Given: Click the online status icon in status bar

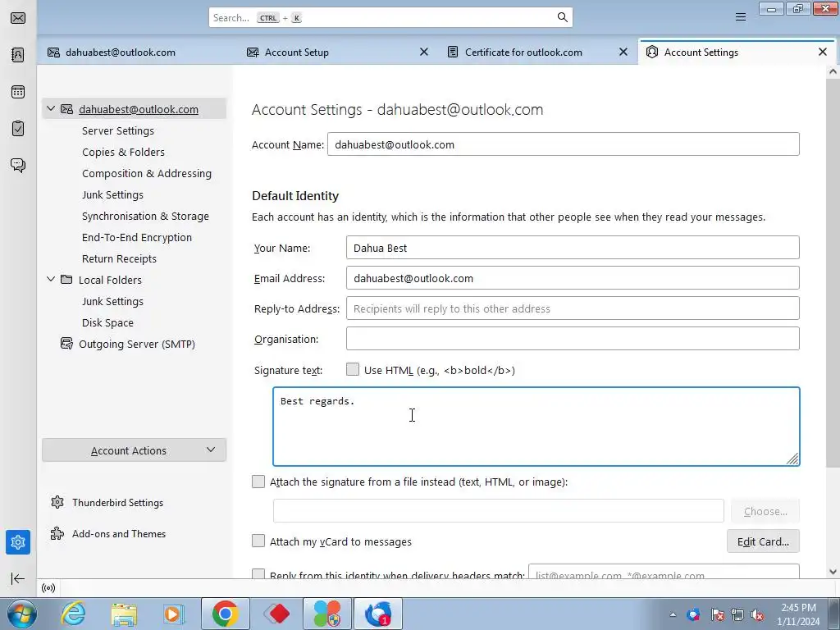Looking at the screenshot, I should pos(48,588).
